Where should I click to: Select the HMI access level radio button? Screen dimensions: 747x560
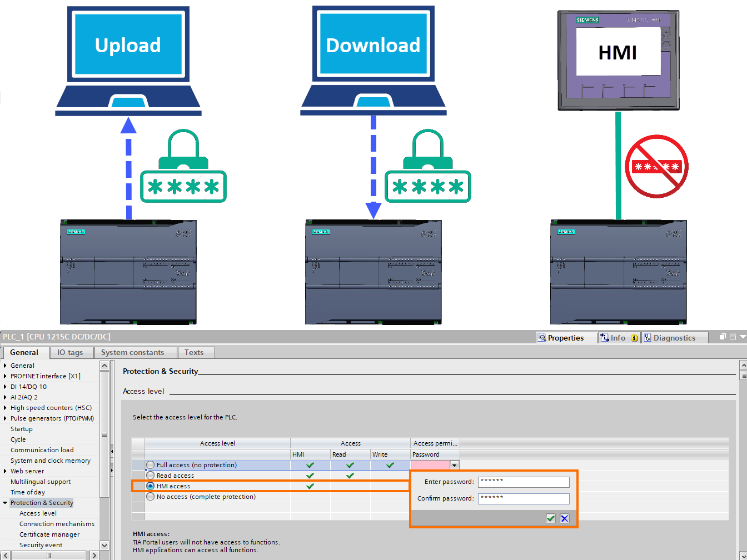(150, 486)
